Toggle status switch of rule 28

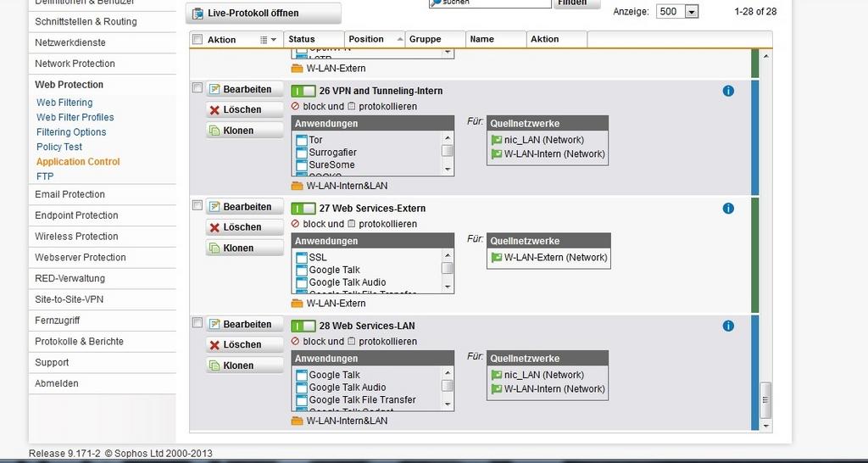click(303, 326)
